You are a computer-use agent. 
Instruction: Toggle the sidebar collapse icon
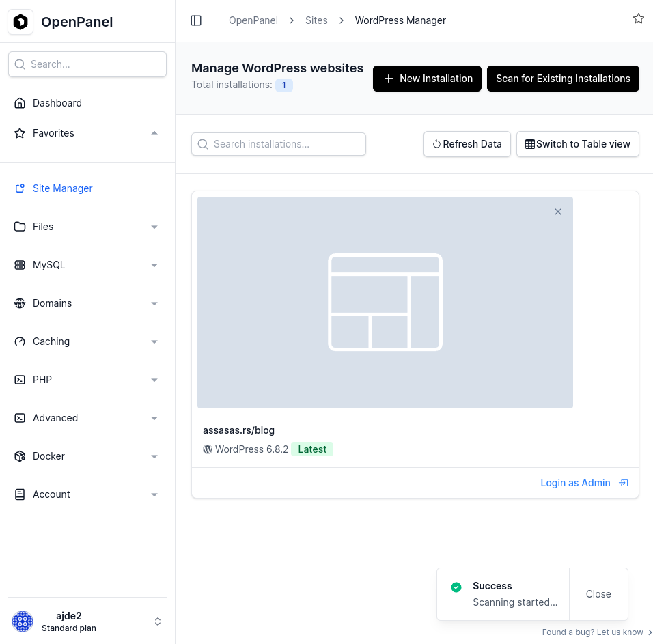click(196, 20)
